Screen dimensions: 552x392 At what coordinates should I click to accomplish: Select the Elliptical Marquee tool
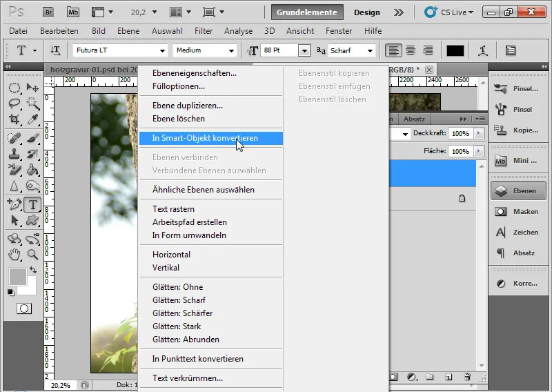(14, 88)
